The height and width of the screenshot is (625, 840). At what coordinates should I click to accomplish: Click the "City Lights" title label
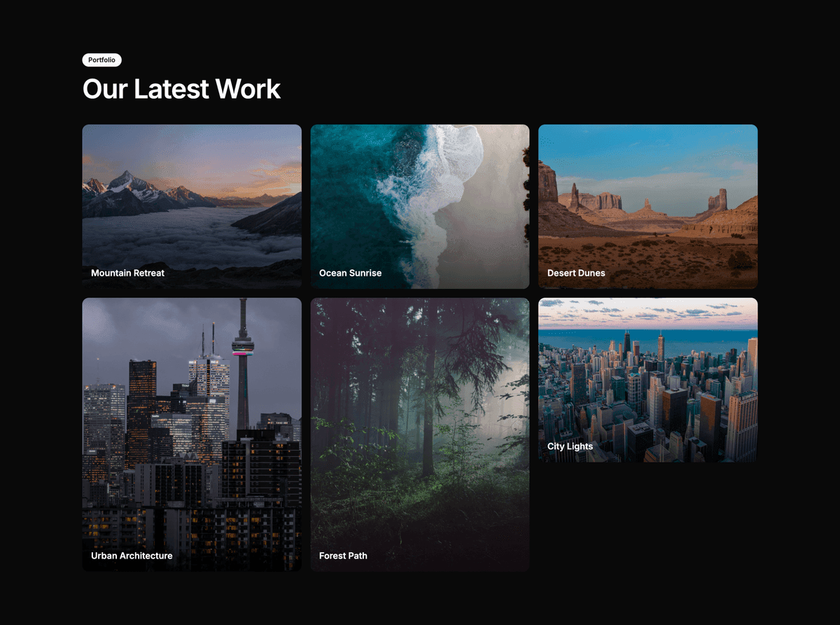(x=570, y=447)
